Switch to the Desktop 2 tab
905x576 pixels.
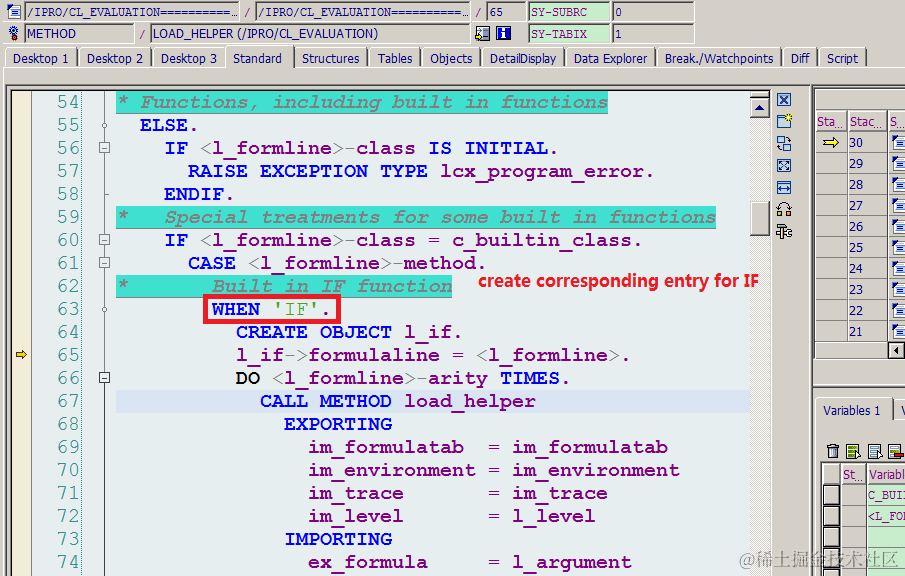tap(114, 58)
